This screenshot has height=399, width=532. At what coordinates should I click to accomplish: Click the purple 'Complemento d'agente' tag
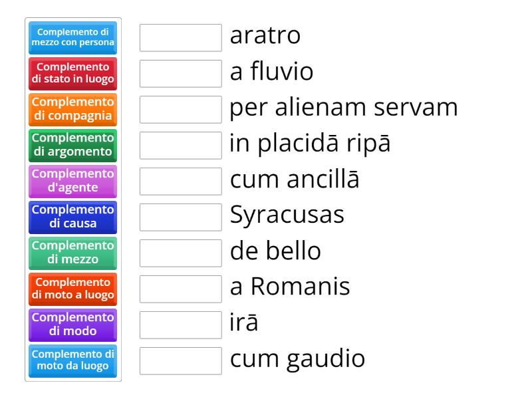tap(72, 181)
